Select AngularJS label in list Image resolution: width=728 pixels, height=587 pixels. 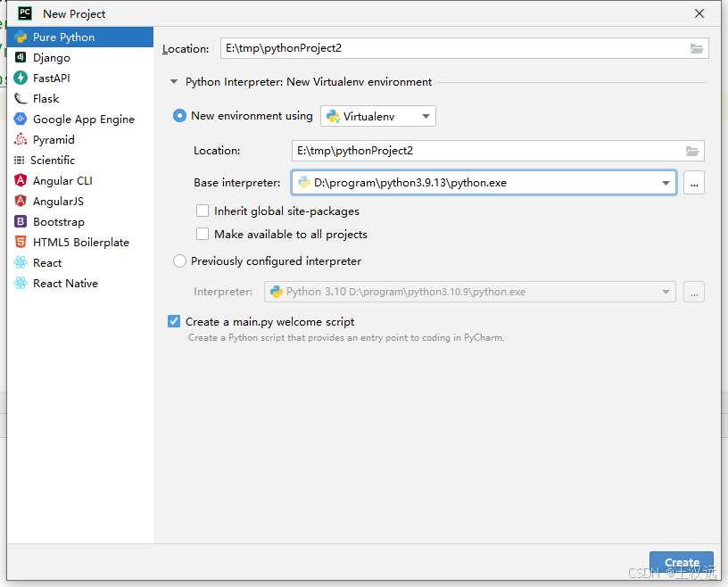(59, 201)
